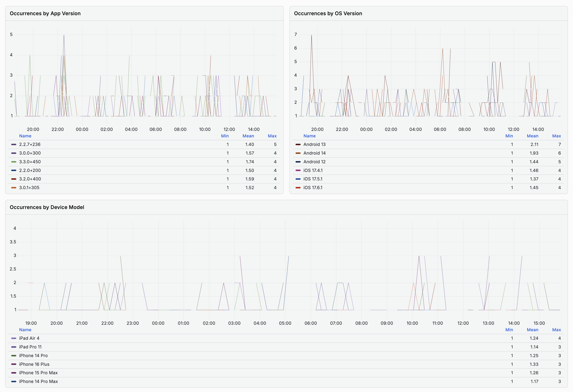Click the Android 13 legend color swatch
The width and height of the screenshot is (573, 392).
point(298,144)
